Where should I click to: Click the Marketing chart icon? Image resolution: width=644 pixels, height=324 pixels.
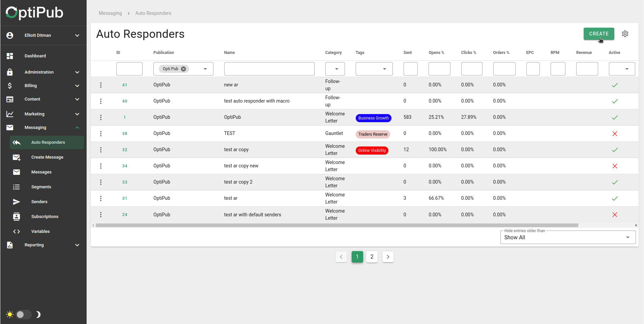pyautogui.click(x=10, y=114)
